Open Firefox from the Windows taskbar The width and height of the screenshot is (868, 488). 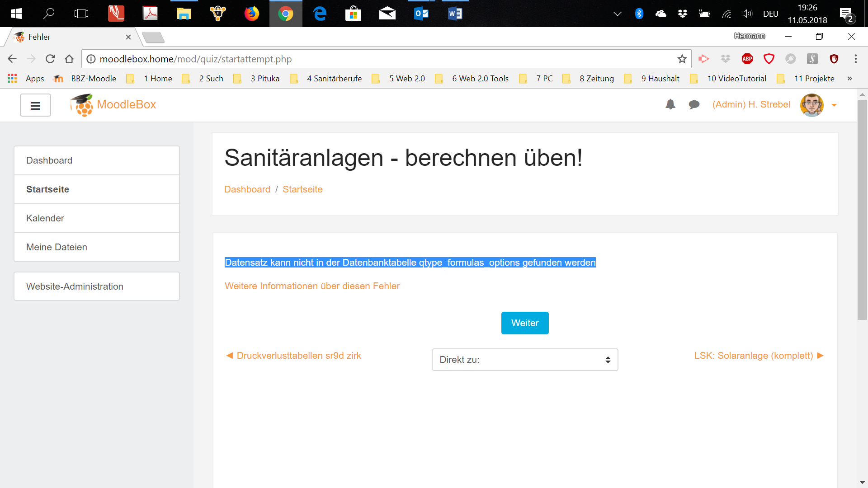[252, 14]
